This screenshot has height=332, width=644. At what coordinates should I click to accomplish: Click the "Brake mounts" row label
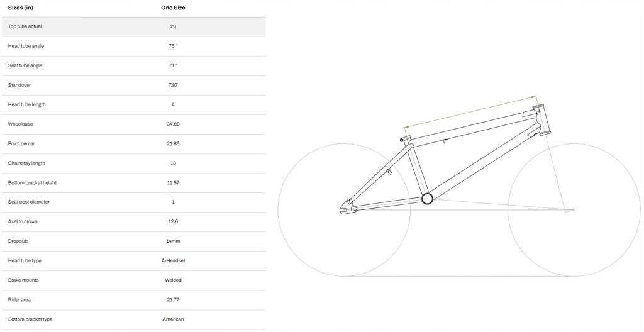pos(23,280)
